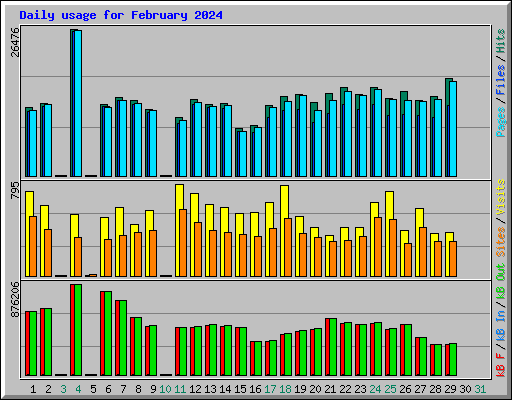
Task: Select the yellow visits bar for day 11
Action: (x=179, y=230)
